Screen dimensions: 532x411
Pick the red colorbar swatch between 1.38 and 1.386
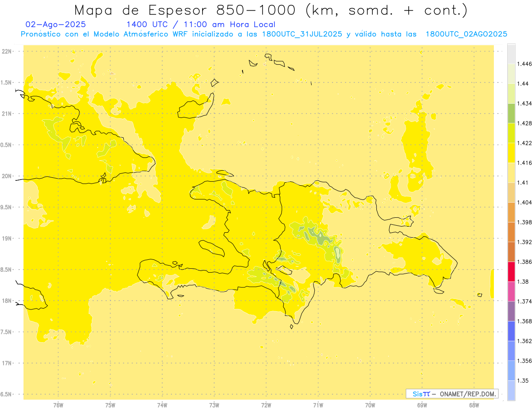511,271
